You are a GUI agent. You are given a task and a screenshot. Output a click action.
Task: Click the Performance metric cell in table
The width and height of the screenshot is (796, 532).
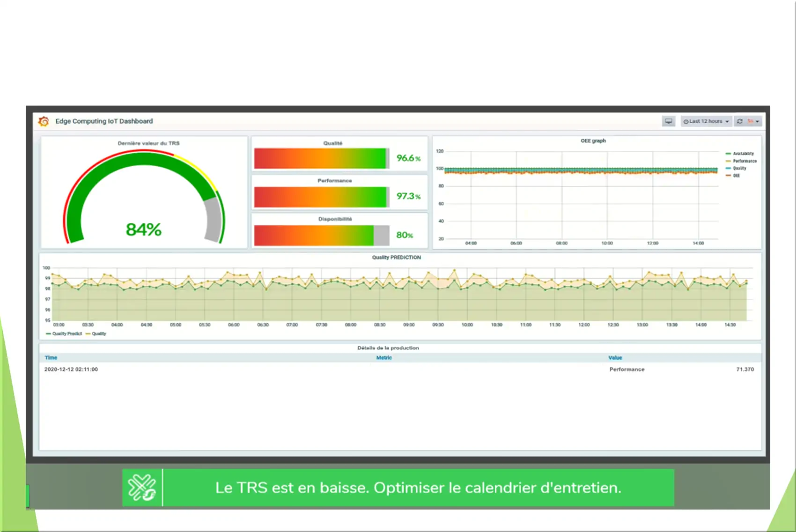click(627, 369)
